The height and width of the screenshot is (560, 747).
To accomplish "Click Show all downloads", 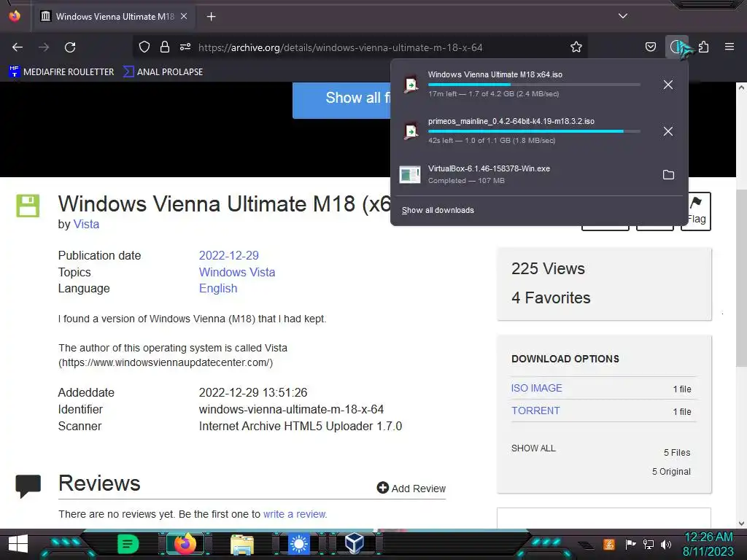I will 438,211.
